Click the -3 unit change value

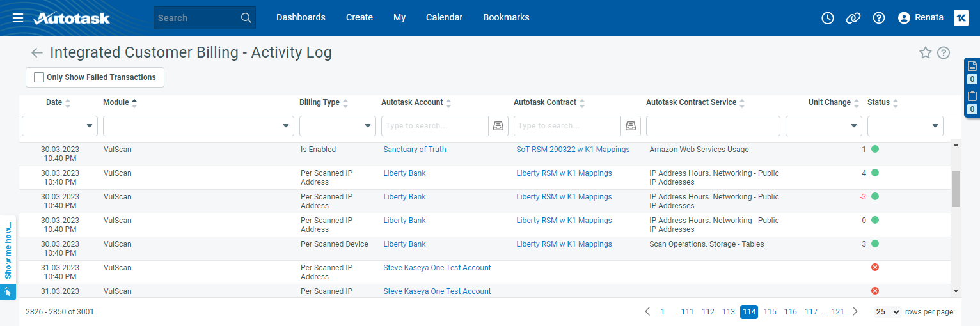(x=862, y=197)
